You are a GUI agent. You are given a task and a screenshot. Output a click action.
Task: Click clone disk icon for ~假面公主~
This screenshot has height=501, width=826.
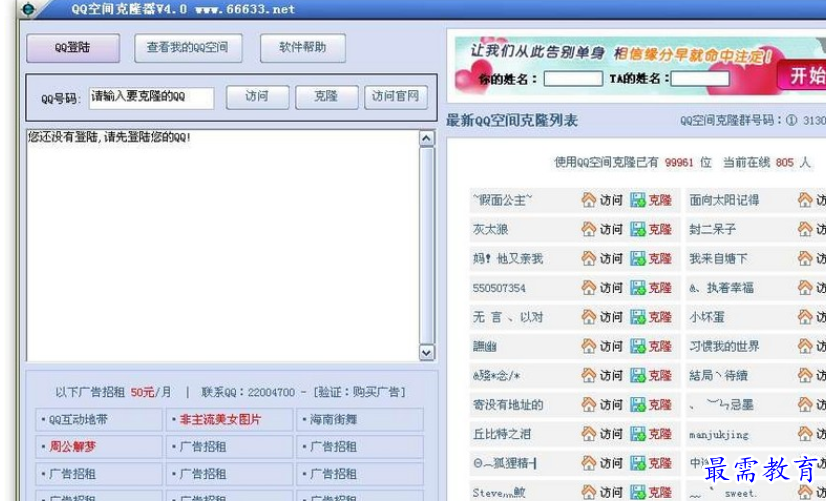pos(638,200)
